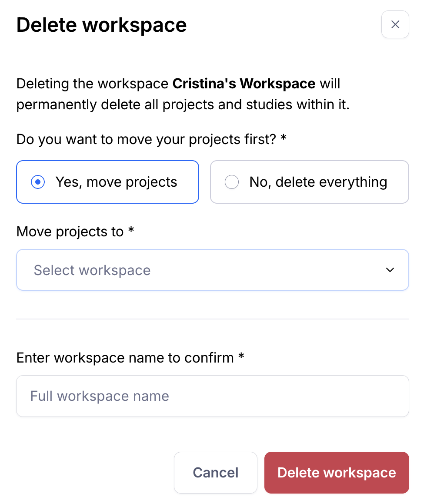This screenshot has width=427, height=504.
Task: Open the 'Select workspace' dropdown
Action: [212, 270]
